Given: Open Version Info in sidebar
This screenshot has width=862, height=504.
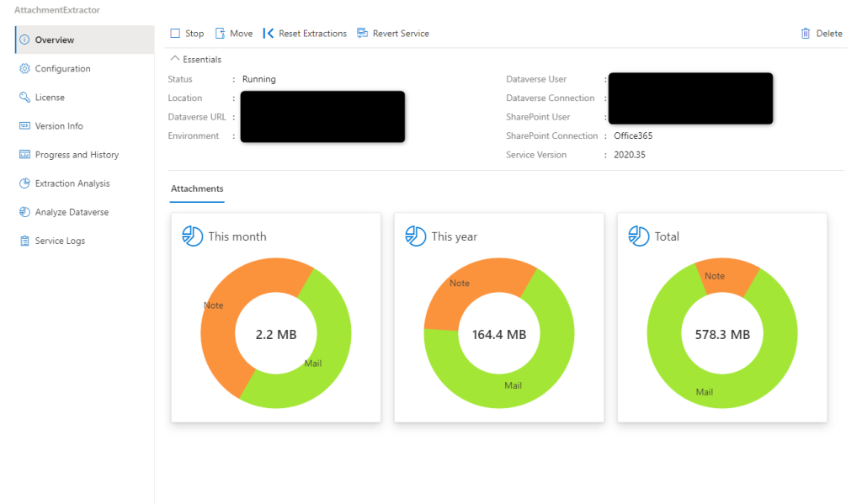Looking at the screenshot, I should coord(85,126).
